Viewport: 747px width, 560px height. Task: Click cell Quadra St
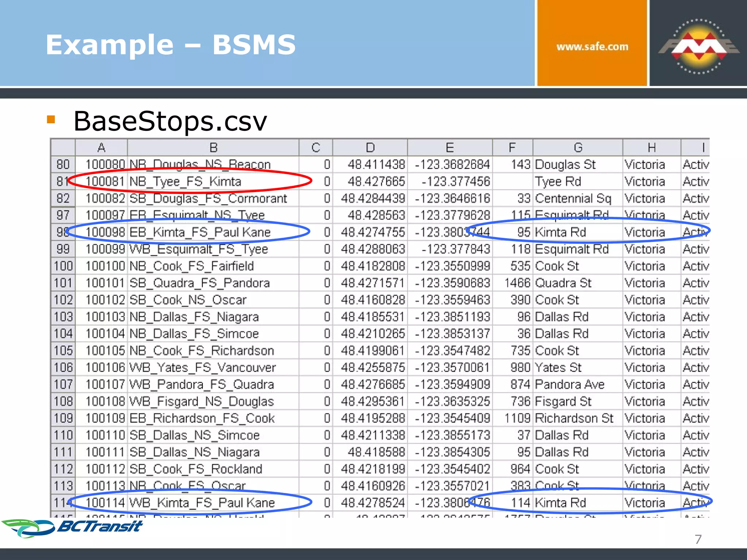[x=578, y=283]
